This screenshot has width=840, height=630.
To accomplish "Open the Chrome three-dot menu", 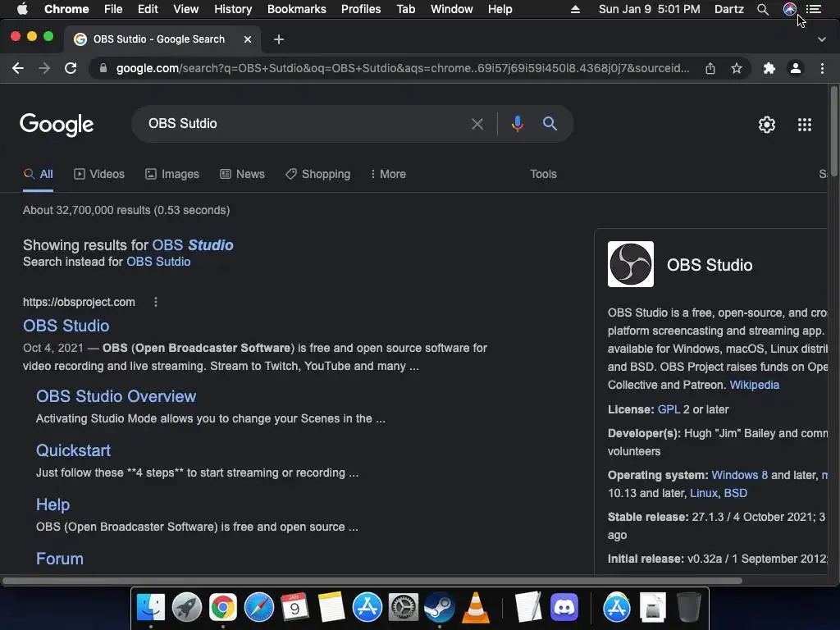I will 822,68.
